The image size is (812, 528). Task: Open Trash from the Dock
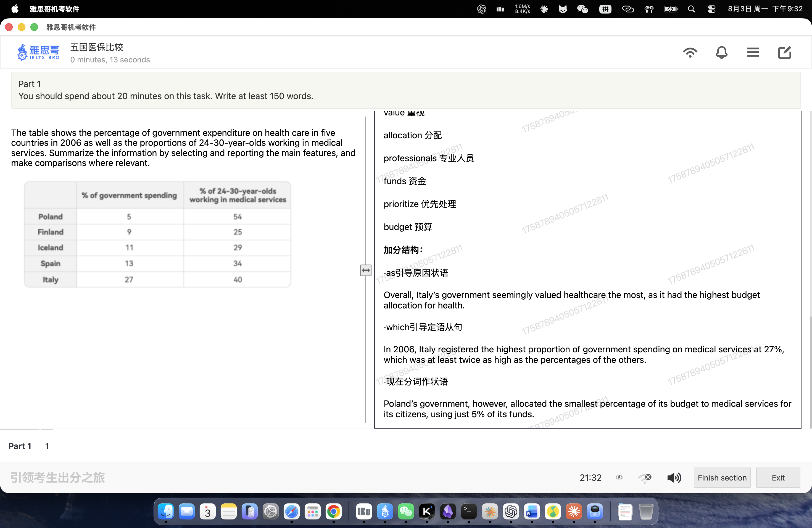point(646,511)
